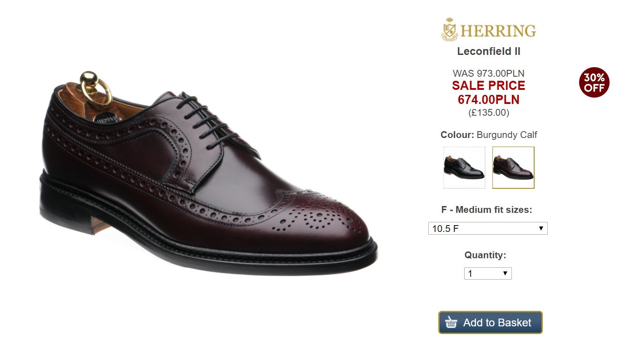
Task: Click the Herring crest logo icon
Action: (450, 30)
